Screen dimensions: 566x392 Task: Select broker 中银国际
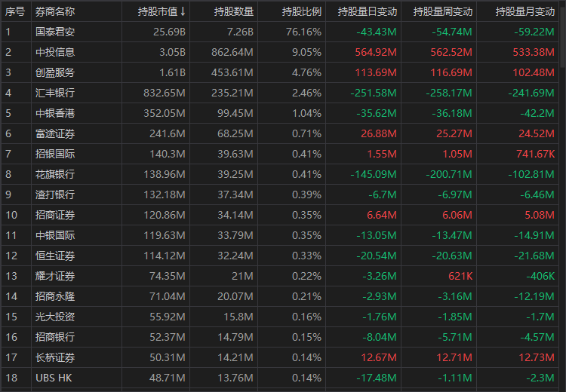pyautogui.click(x=55, y=235)
